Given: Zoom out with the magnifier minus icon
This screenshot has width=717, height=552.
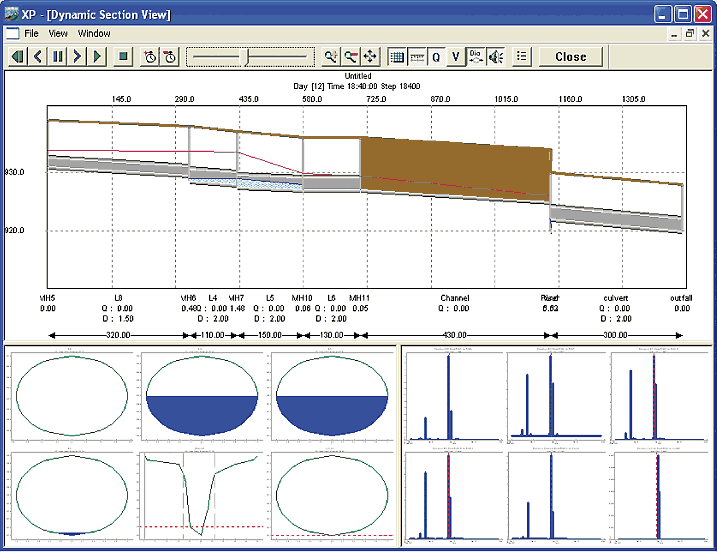Looking at the screenshot, I should click(x=350, y=57).
